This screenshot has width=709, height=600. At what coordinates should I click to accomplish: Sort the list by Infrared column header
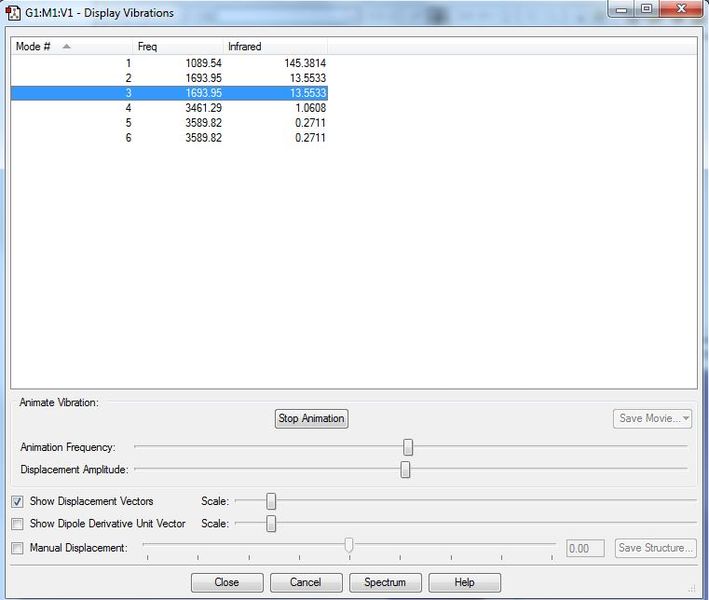[x=275, y=46]
